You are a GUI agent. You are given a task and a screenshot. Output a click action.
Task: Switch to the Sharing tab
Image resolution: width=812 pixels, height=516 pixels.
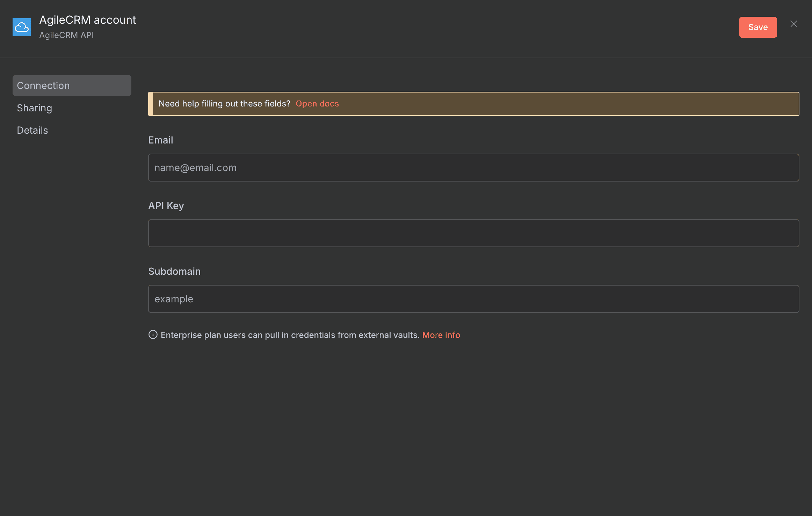35,108
